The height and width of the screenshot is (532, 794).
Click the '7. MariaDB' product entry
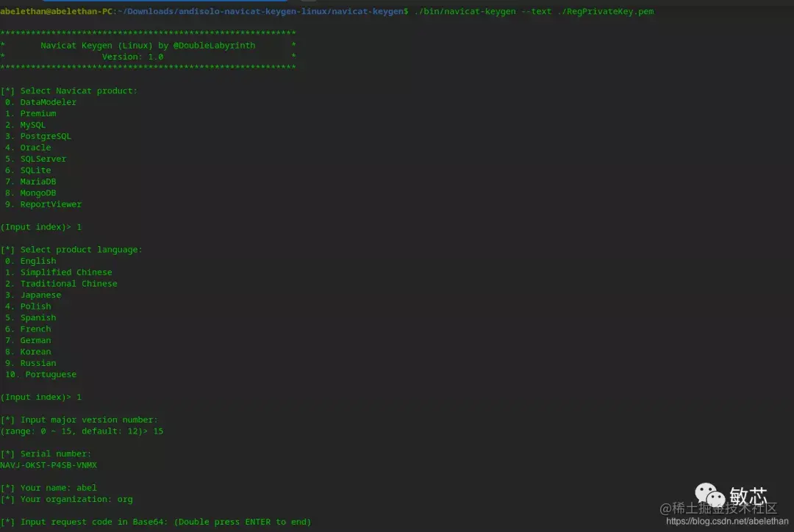pos(31,181)
